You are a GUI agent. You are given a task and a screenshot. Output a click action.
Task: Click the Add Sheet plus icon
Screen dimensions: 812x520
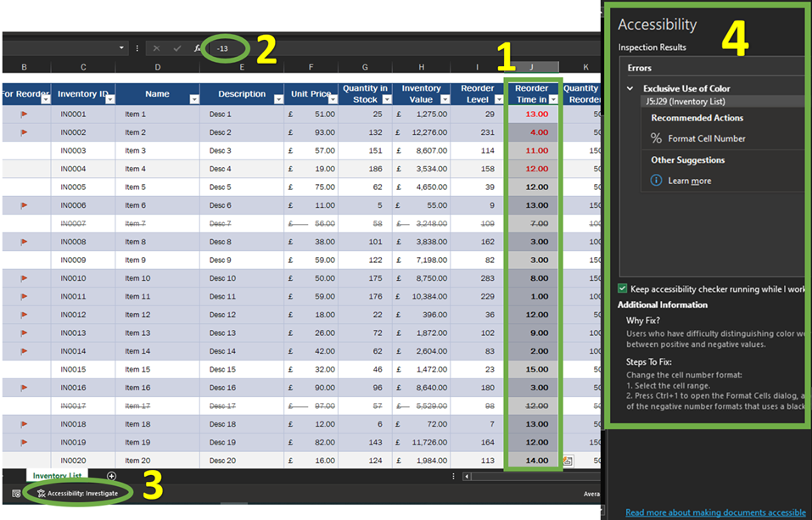[111, 476]
